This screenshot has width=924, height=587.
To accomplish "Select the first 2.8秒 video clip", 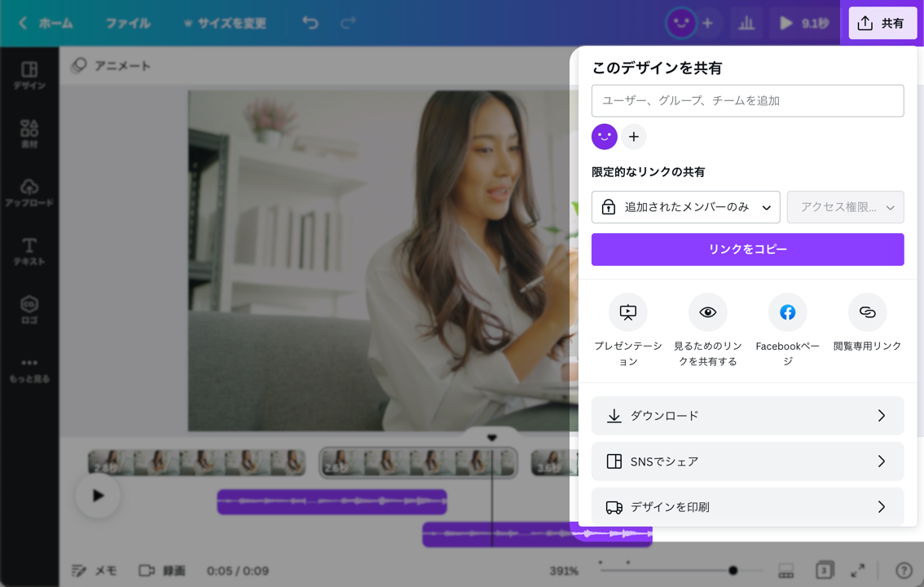I will [x=197, y=462].
